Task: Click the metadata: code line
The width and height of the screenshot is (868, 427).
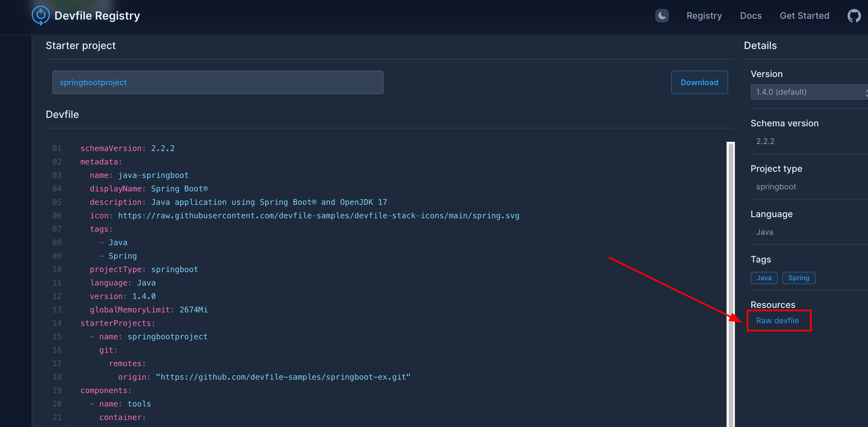Action: tap(101, 162)
